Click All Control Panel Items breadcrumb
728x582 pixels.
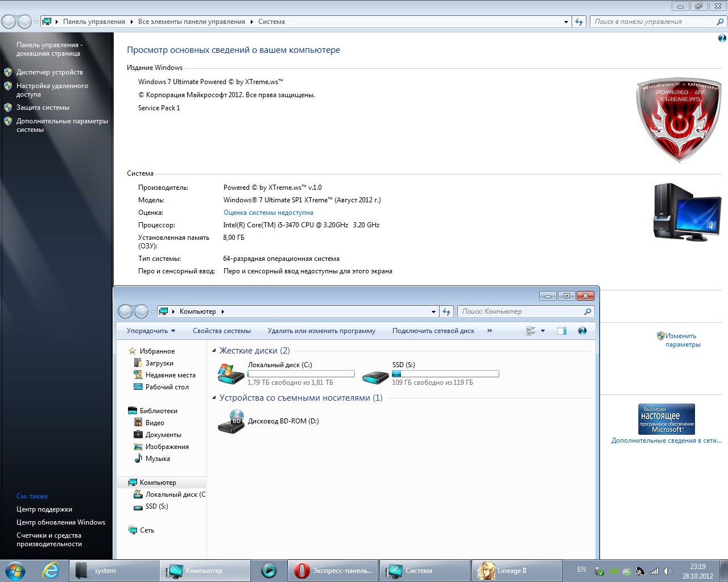(x=191, y=22)
